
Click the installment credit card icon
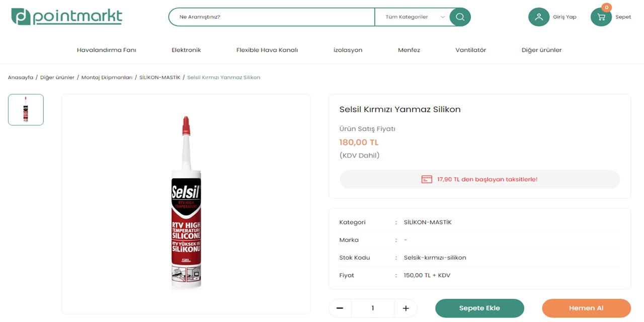[x=427, y=180]
